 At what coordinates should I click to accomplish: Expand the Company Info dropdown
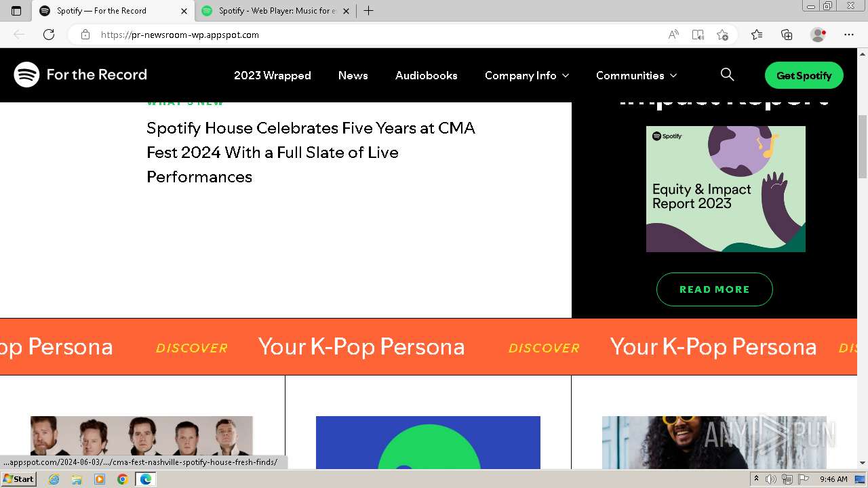click(527, 75)
